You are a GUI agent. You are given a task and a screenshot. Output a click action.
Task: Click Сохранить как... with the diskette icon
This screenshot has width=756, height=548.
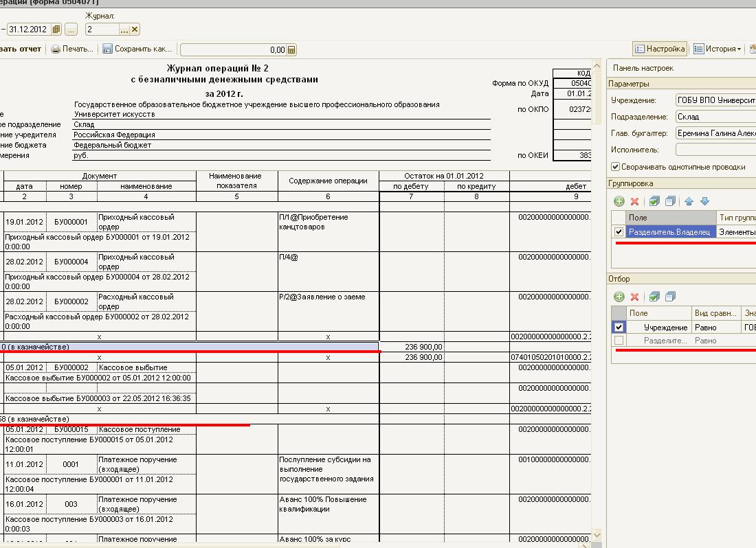pos(137,49)
